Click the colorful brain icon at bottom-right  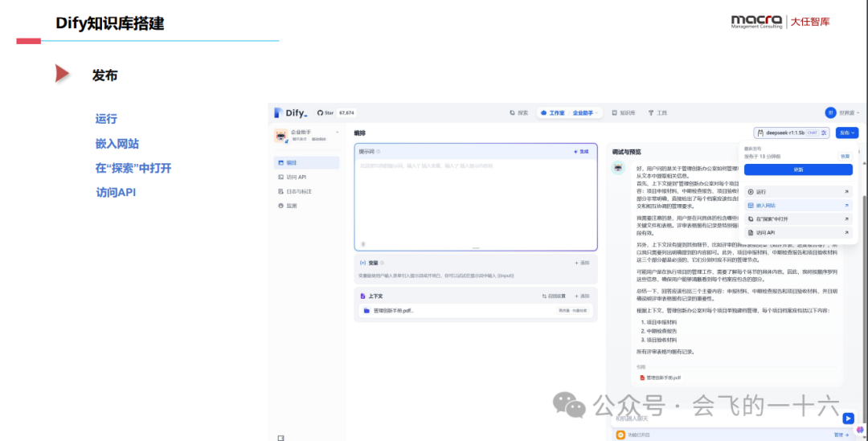(860, 429)
